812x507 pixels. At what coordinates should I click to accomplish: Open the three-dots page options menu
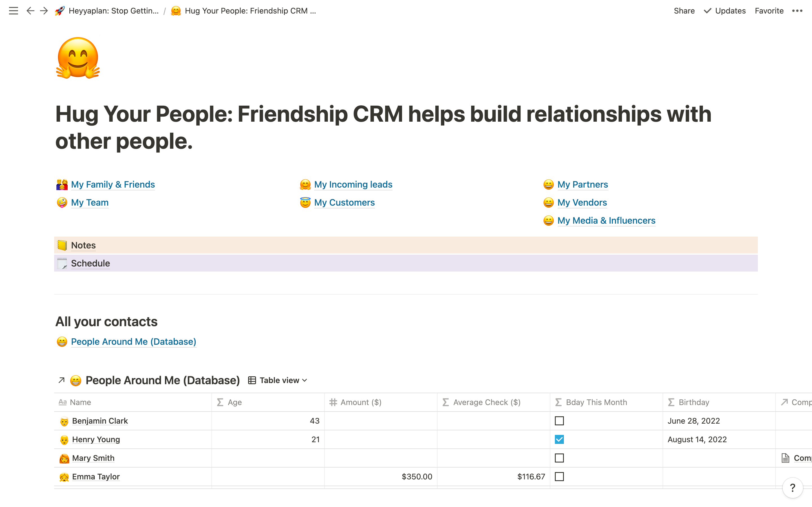[x=797, y=11]
